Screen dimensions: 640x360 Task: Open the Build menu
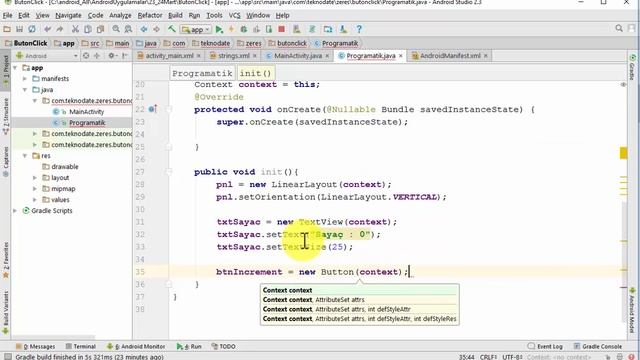[175, 16]
